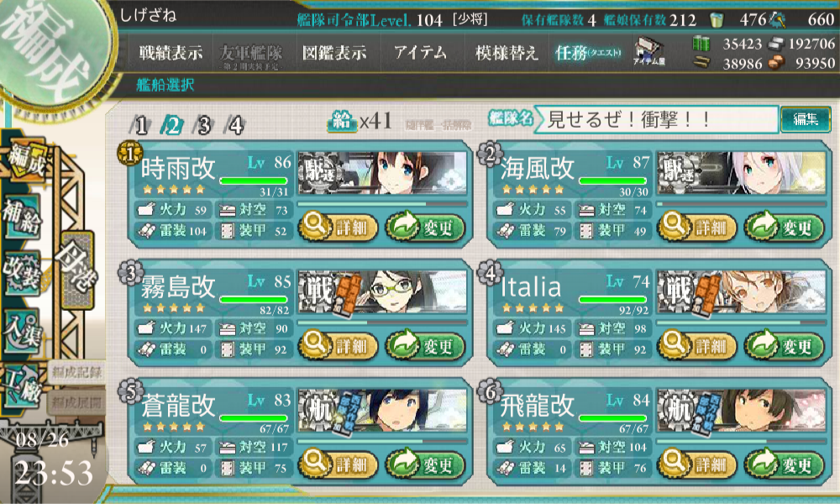The image size is (840, 504).
Task: Click 詳細 details for 時雨改
Action: [339, 228]
